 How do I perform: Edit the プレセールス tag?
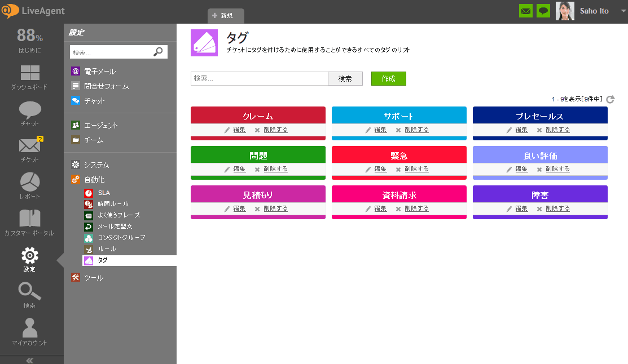521,130
